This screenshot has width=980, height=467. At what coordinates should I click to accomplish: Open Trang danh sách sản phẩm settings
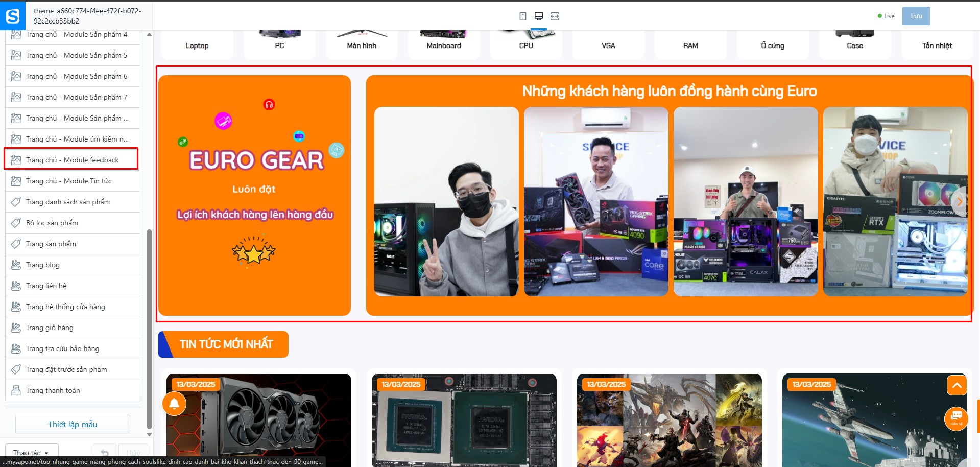pyautogui.click(x=73, y=202)
